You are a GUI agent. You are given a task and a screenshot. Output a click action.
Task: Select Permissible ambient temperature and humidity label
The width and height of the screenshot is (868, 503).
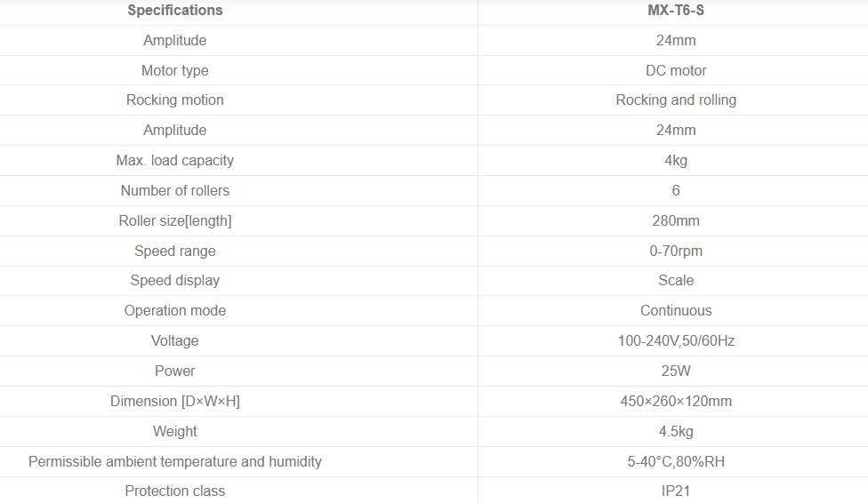(175, 461)
